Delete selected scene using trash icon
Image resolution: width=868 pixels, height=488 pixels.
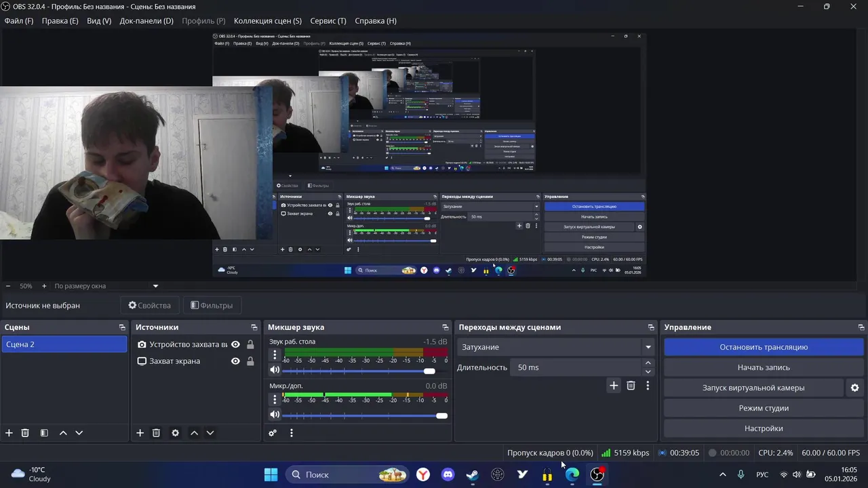(x=25, y=433)
